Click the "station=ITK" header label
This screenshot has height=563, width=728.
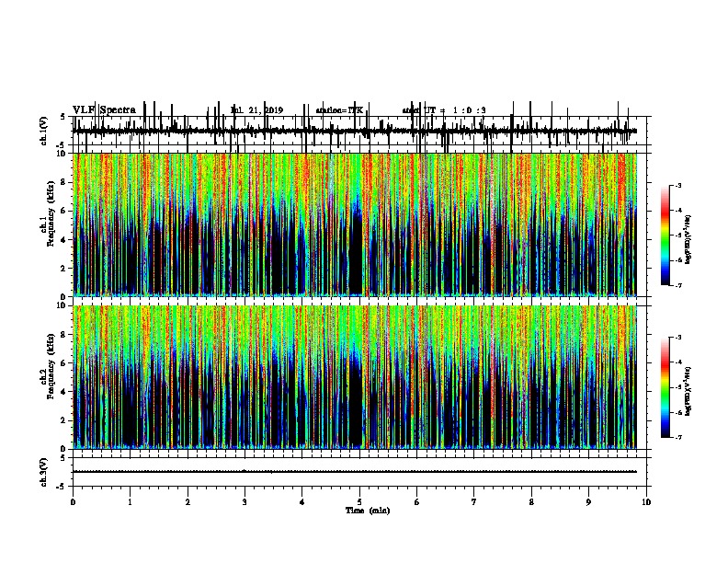[339, 110]
